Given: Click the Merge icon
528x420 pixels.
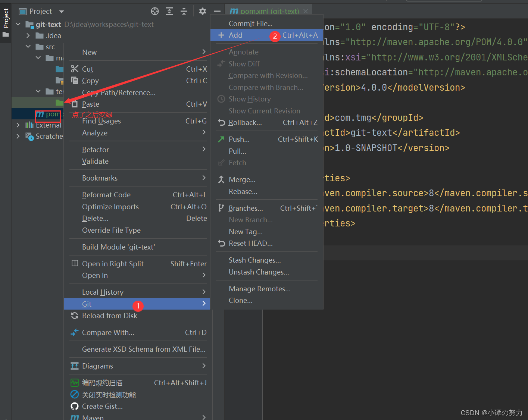Looking at the screenshot, I should [221, 179].
